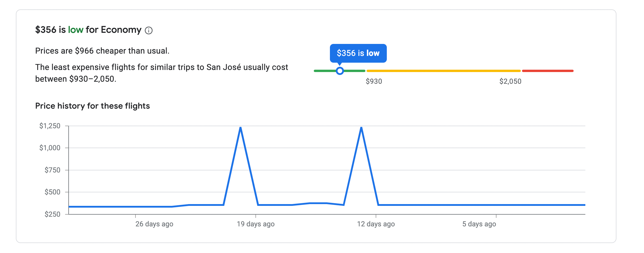Click "Prices are $966 cheaper than usual" text
Image resolution: width=644 pixels, height=253 pixels.
coord(102,51)
